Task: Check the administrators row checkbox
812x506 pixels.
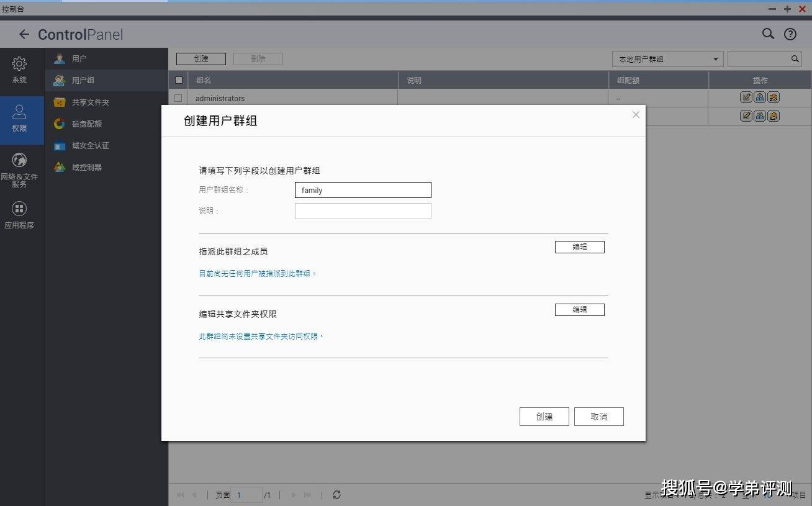Action: click(179, 98)
